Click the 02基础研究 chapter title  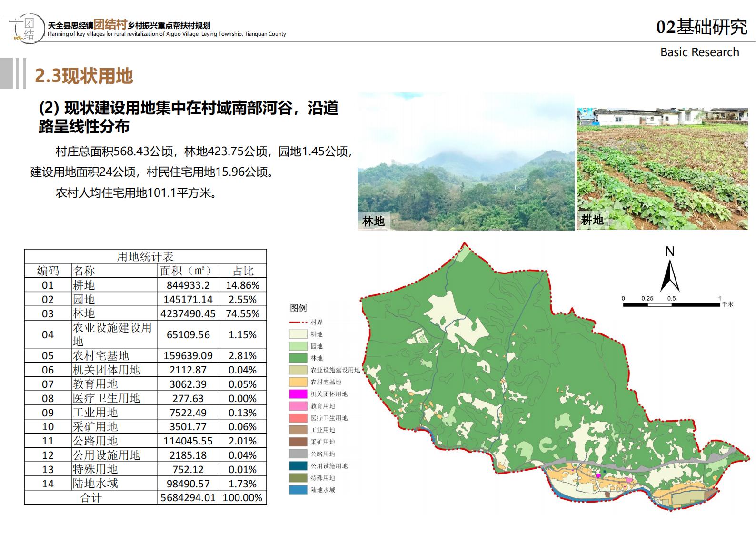point(702,27)
